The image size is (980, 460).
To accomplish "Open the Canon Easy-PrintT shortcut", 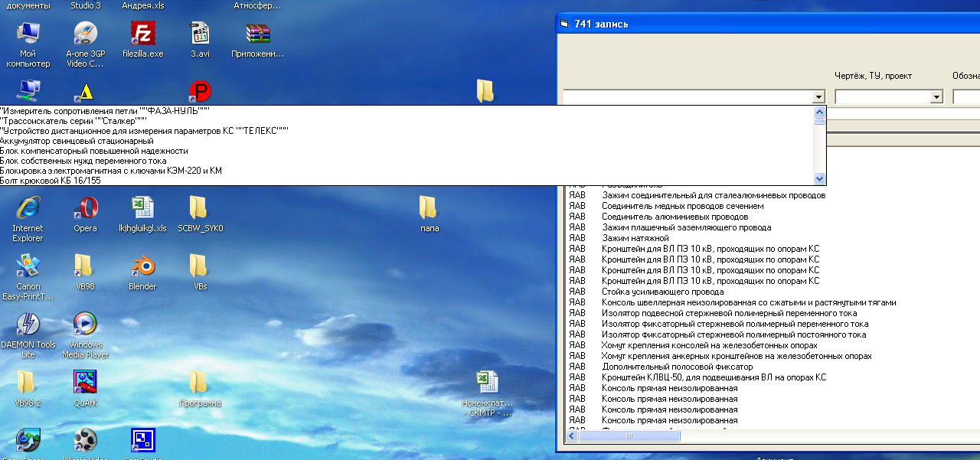I will click(28, 266).
